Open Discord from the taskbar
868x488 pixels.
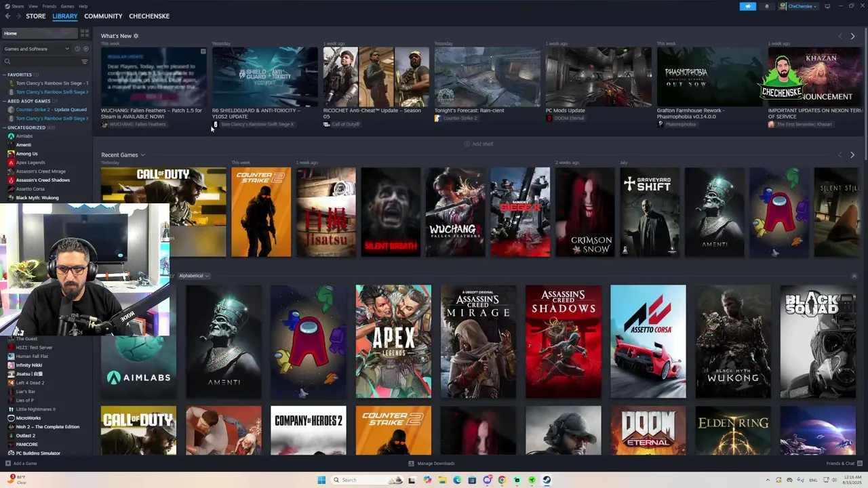[x=487, y=480]
